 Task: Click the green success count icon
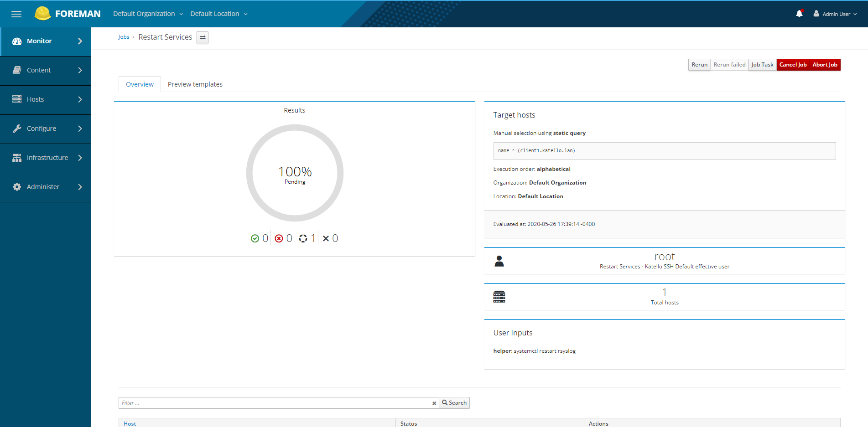(x=255, y=238)
